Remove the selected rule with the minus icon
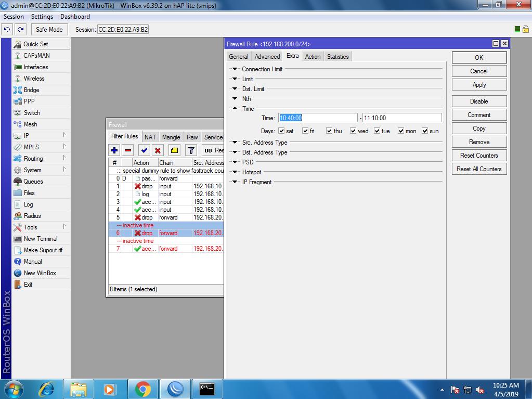This screenshot has height=399, width=532. point(128,150)
